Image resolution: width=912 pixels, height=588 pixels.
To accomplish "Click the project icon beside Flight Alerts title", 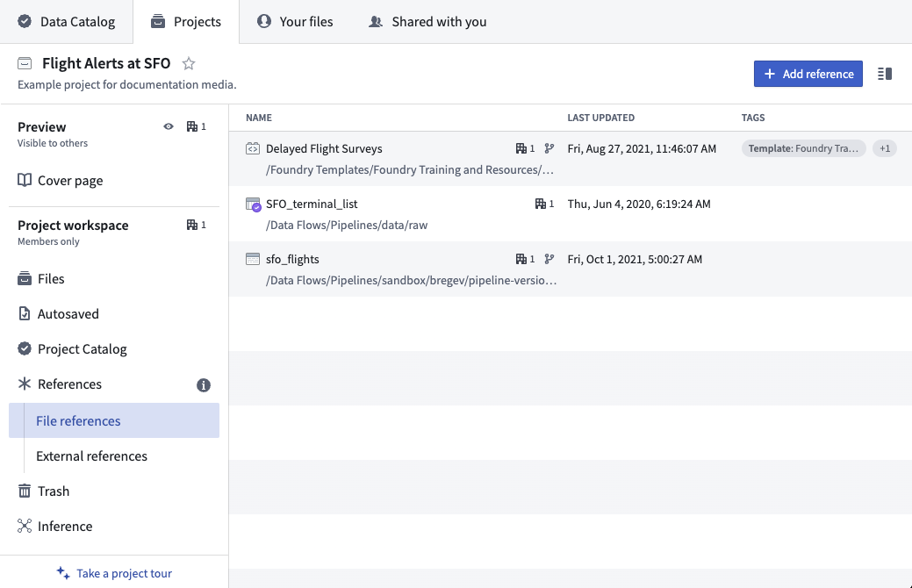I will 25,63.
